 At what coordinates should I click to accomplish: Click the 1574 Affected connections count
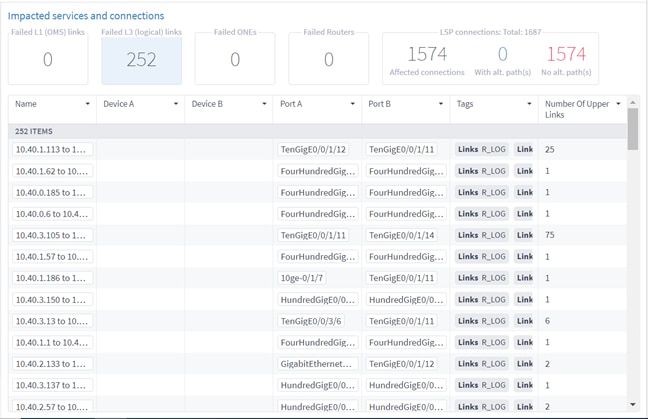click(x=427, y=55)
